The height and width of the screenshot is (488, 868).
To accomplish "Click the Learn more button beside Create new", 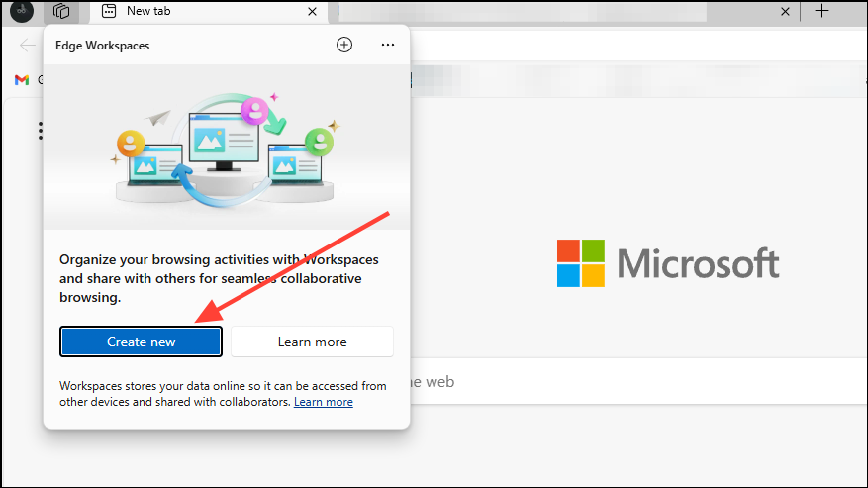I will (312, 342).
